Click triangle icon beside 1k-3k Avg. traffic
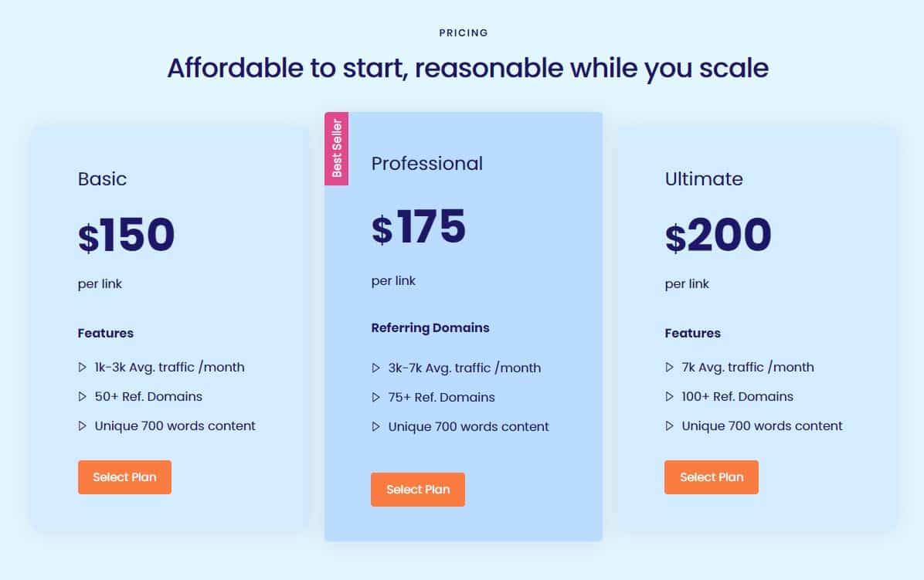This screenshot has width=924, height=580. click(82, 368)
